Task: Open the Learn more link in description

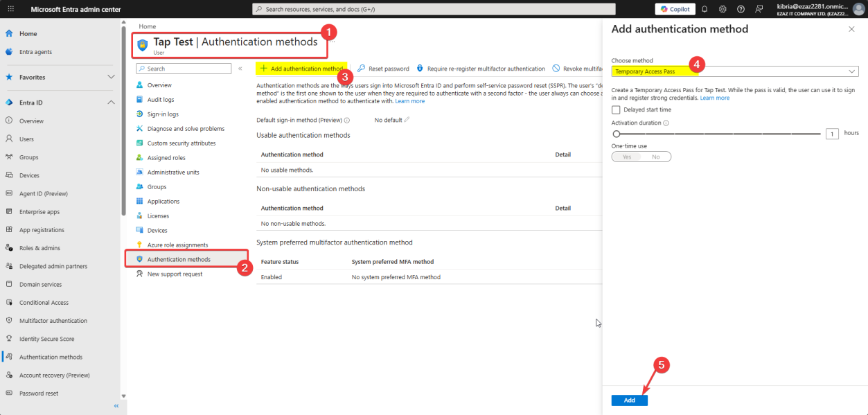Action: [x=410, y=101]
